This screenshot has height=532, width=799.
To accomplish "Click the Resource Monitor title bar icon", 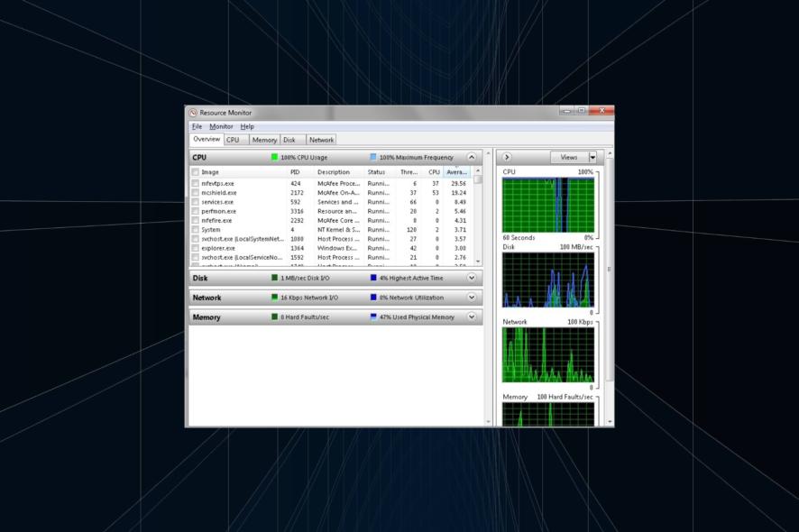I will [191, 112].
